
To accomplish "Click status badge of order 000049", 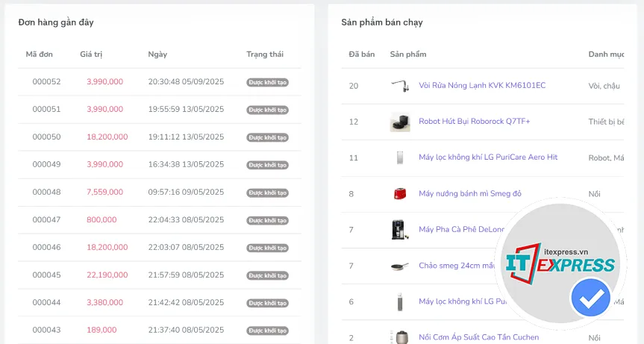I will click(x=267, y=165).
